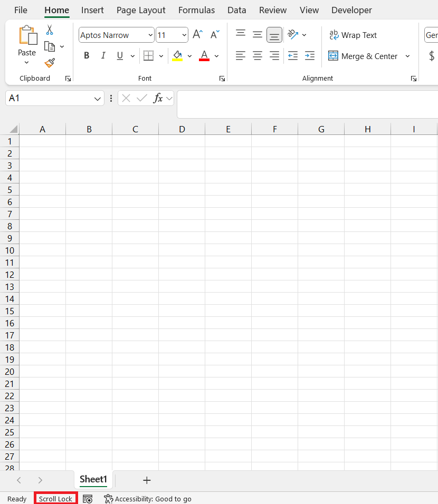Expand Merge & Center options arrow
The height and width of the screenshot is (504, 438).
point(407,56)
